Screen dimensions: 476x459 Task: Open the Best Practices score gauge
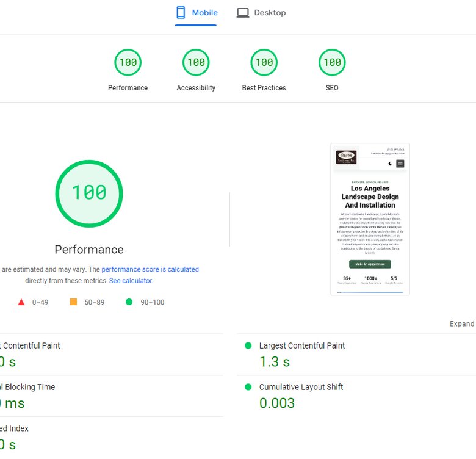point(264,62)
